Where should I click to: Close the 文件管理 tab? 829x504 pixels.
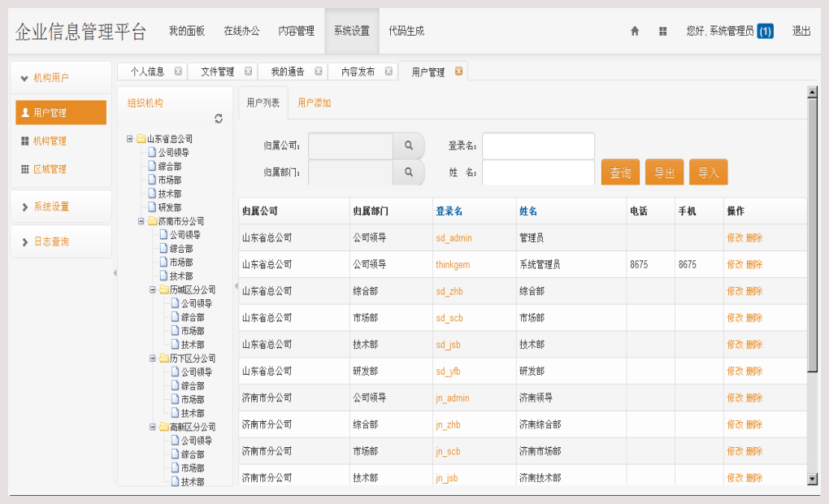pos(250,71)
